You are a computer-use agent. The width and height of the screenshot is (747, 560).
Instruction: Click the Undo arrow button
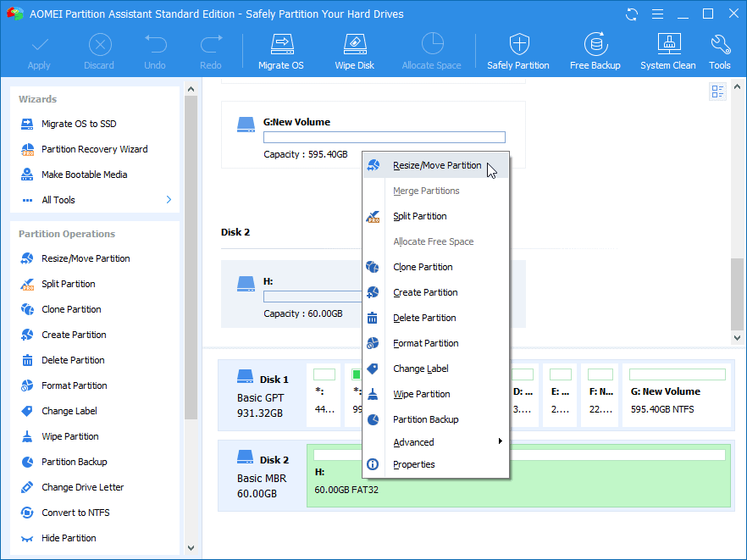point(155,52)
